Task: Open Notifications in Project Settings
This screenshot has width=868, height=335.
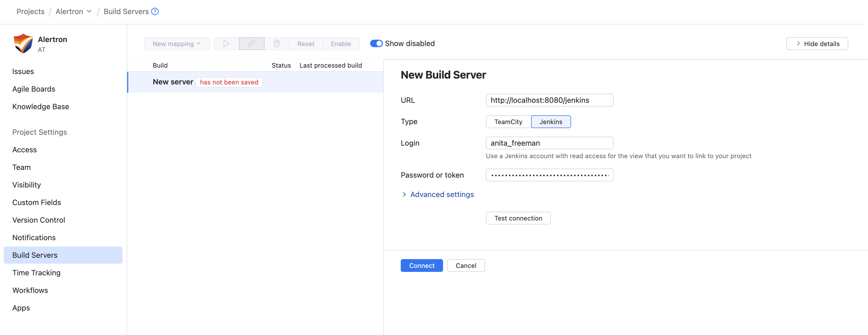Action: [34, 238]
